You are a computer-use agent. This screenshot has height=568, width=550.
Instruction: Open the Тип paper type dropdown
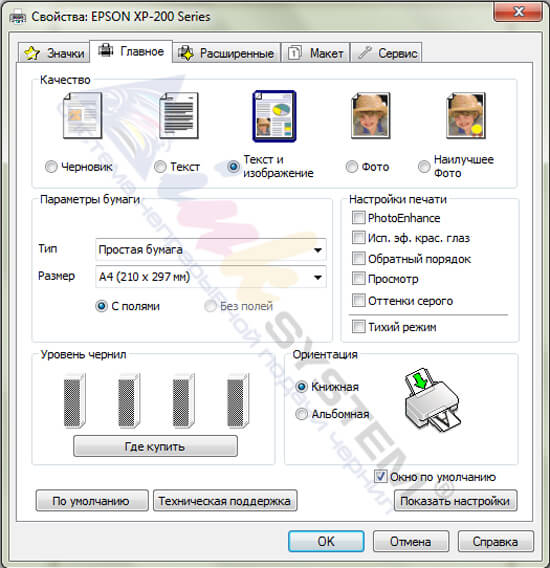click(211, 250)
